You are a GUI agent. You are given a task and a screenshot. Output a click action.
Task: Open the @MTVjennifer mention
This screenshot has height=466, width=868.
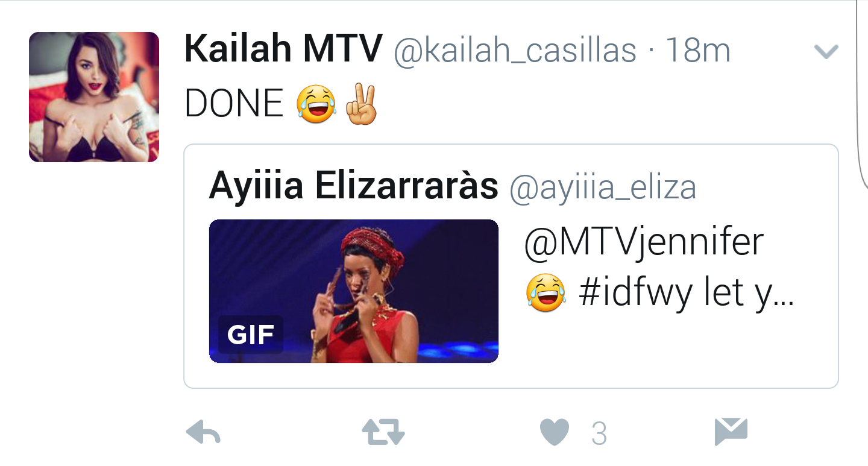point(644,243)
